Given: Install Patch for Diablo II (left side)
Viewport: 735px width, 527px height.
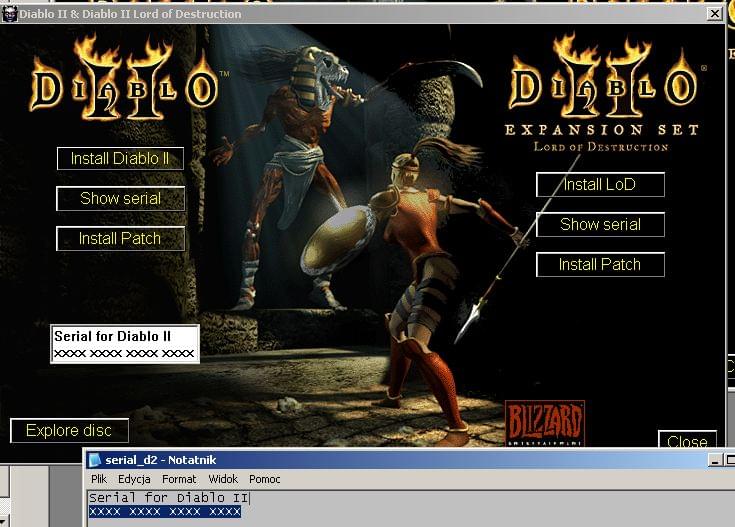Looking at the screenshot, I should click(120, 239).
